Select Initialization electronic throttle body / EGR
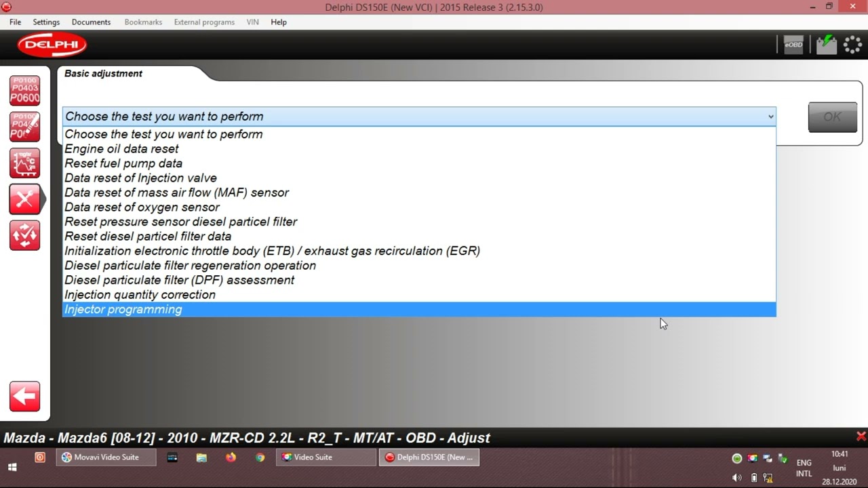Screen dimensions: 868x488 [419, 251]
